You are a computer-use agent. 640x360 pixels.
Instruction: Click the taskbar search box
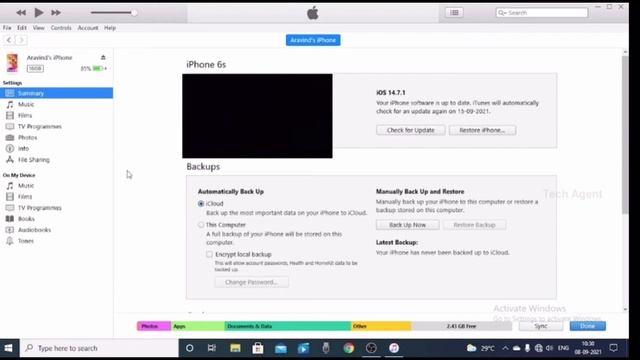tap(99, 348)
